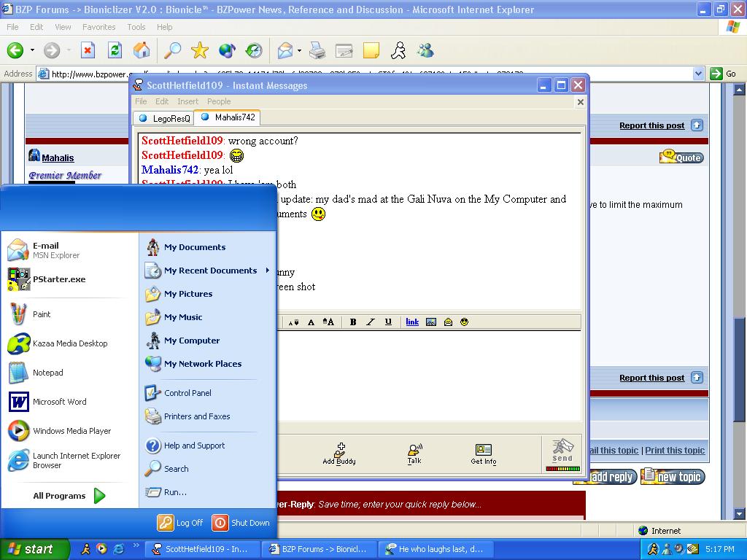Close the IM tab with small X
The height and width of the screenshot is (560, 747).
point(580,102)
